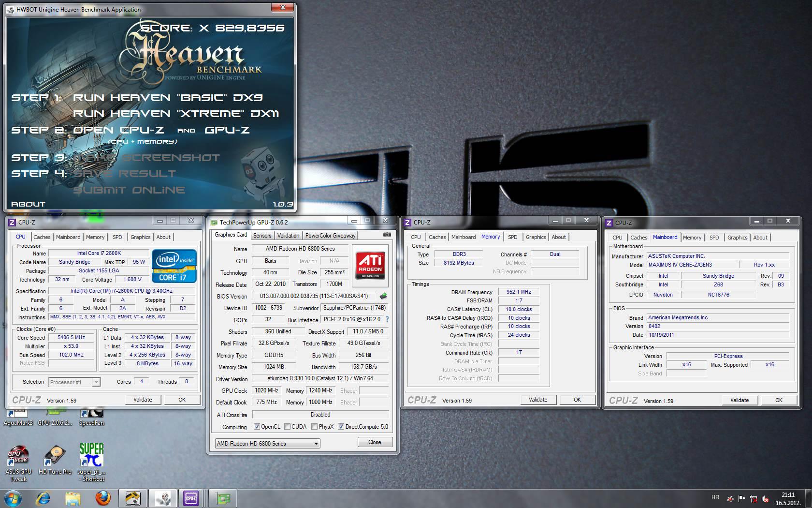
Task: Open the Windows Start menu
Action: [x=14, y=498]
